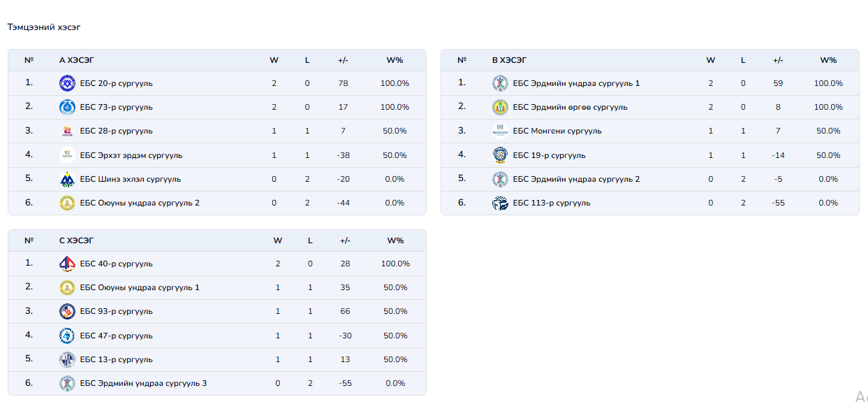Image resolution: width=868 pixels, height=402 pixels.
Task: Click the ЕБС 19-р сургууль team logo
Action: tap(500, 155)
